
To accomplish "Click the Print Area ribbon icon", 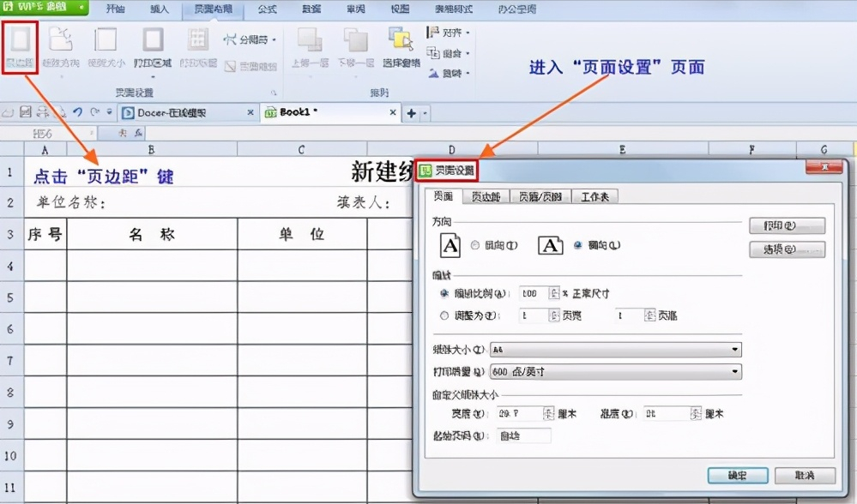I will [x=153, y=40].
